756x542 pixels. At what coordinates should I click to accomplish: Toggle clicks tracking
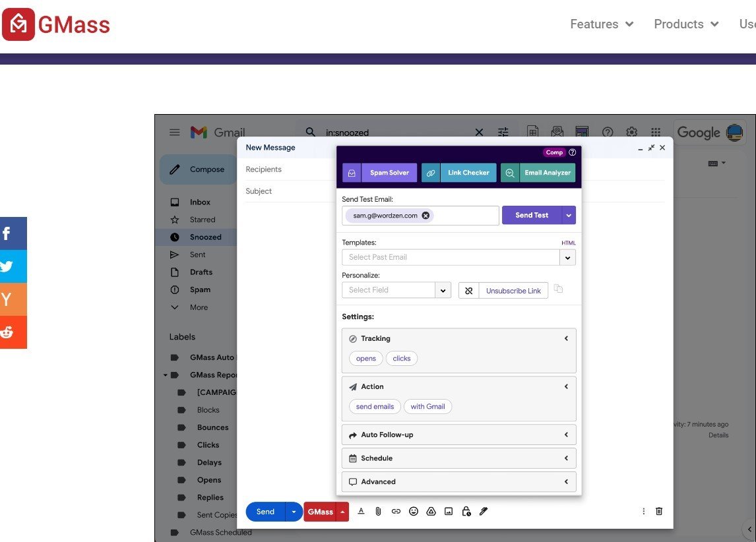click(402, 359)
